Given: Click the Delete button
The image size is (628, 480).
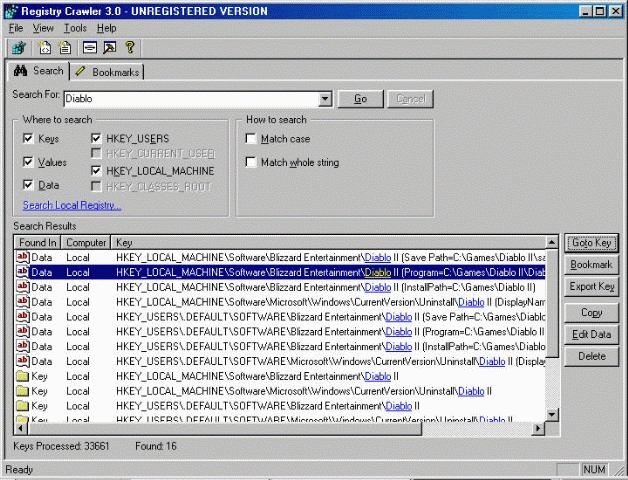Looking at the screenshot, I should pos(592,356).
